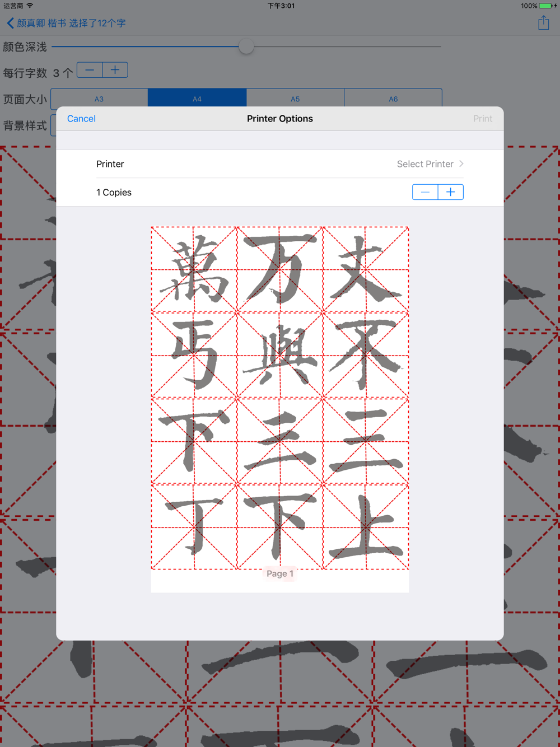
Task: Select the A3 page size tab
Action: pyautogui.click(x=99, y=99)
